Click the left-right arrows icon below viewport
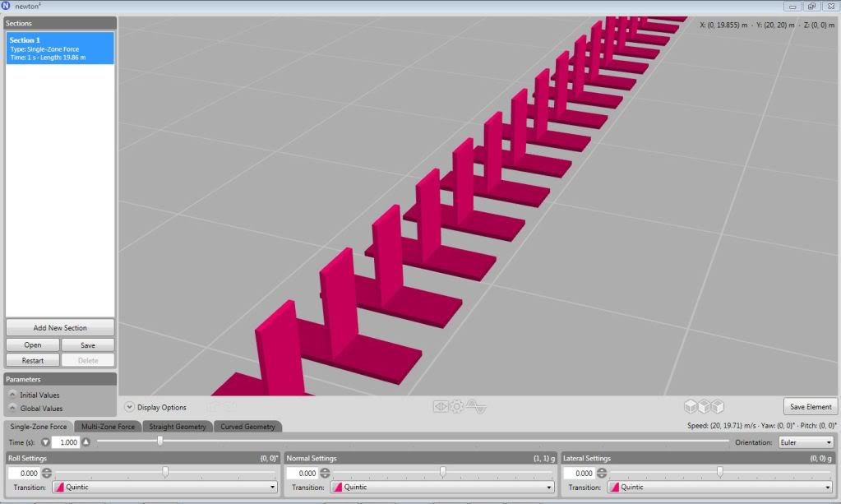This screenshot has height=504, width=841. [441, 406]
